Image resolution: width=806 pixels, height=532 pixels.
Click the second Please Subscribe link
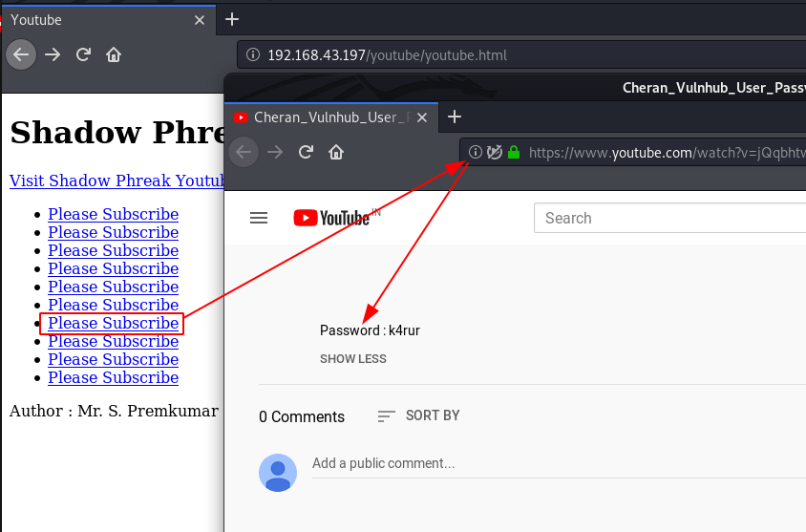click(113, 232)
